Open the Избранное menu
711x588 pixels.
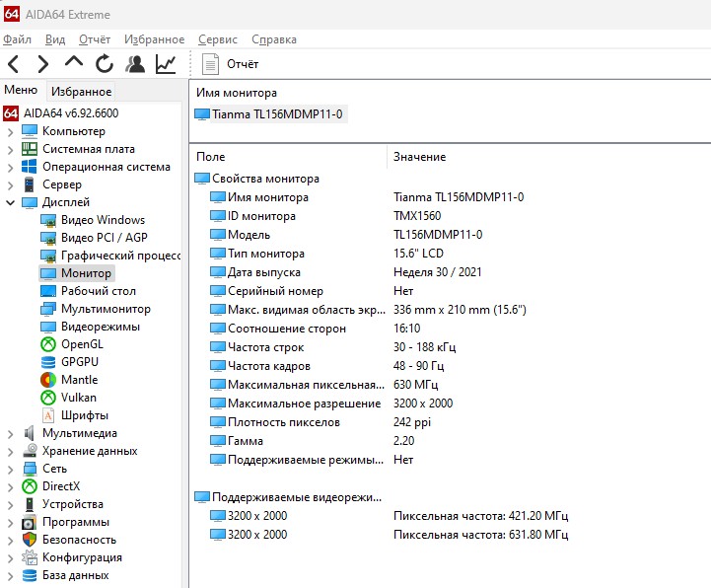(x=155, y=39)
